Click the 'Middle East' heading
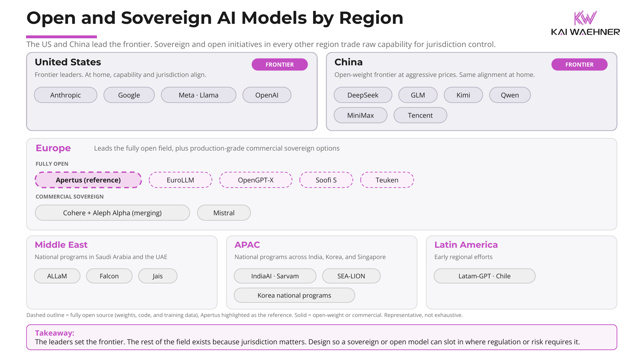The height and width of the screenshot is (362, 644). pos(61,245)
